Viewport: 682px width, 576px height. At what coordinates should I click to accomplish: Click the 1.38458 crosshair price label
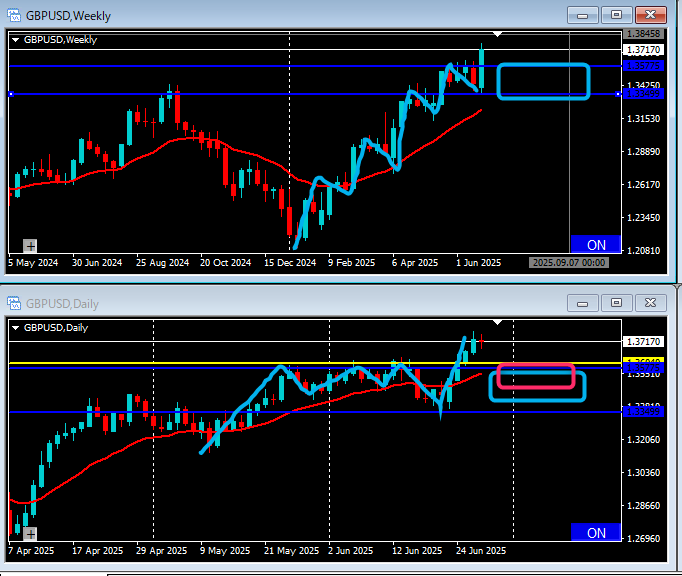(644, 33)
